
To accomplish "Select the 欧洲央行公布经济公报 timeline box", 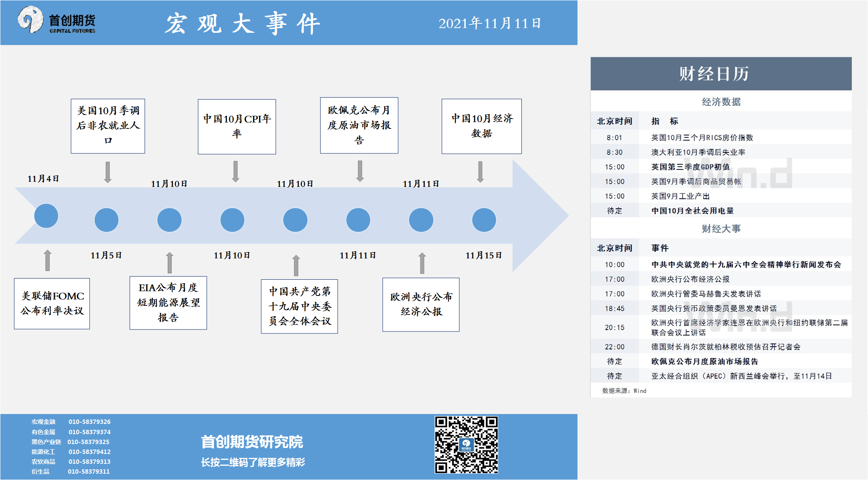I will pos(421,304).
